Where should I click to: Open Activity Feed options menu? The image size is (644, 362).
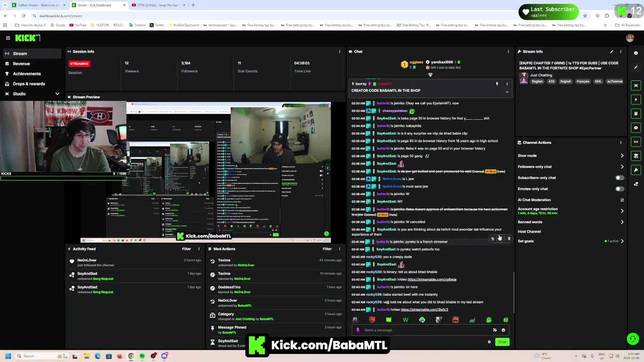click(199, 249)
